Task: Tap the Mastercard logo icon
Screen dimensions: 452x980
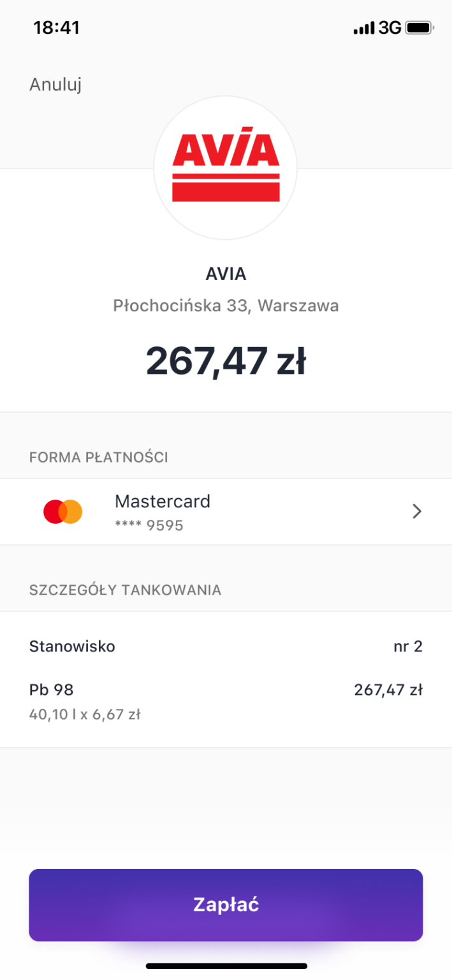Action: pos(63,512)
